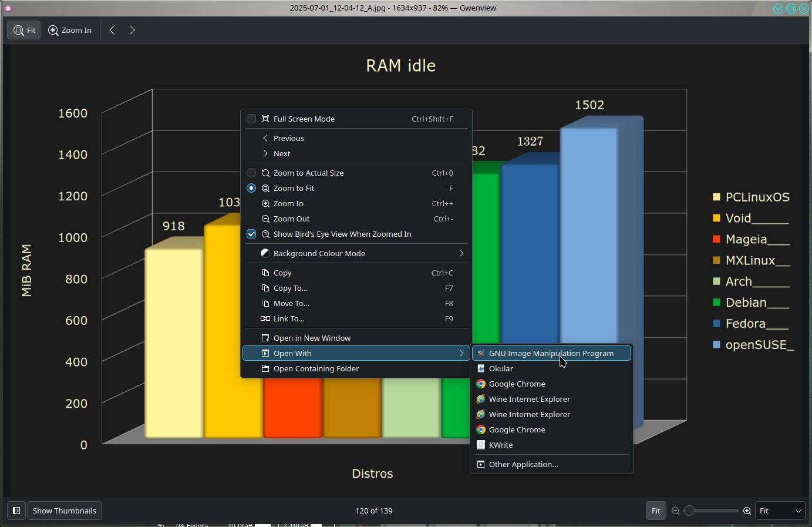Click the zoom slider handle
This screenshot has width=812, height=527.
[x=689, y=511]
